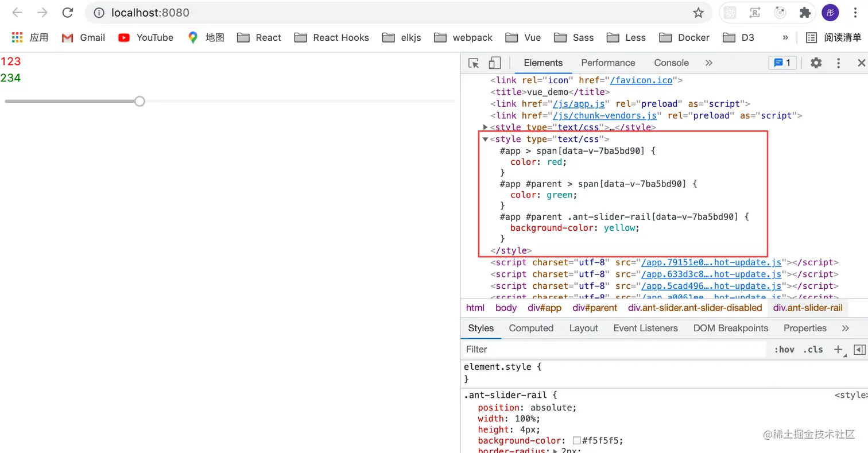Show more bookmarks with the » chevron

785,37
